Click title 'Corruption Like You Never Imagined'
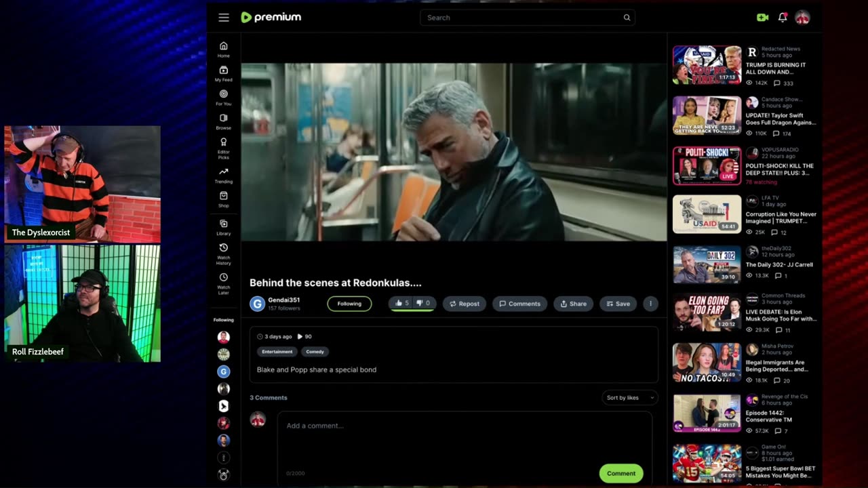 (781, 218)
